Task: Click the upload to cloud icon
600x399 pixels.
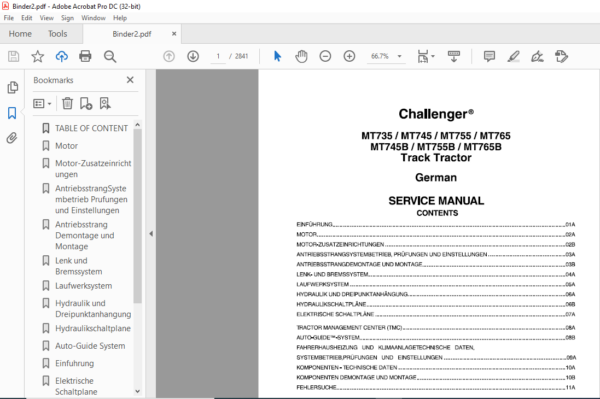Action: [x=62, y=56]
